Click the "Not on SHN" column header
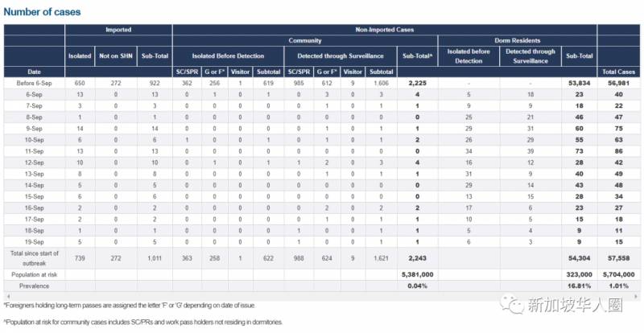644x333 pixels. [x=116, y=56]
